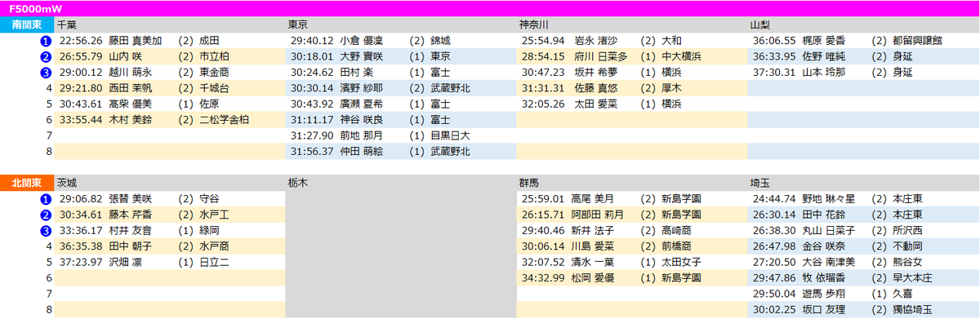Select time 24:44.74 in 埼玉 column
Image resolution: width=980 pixels, height=319 pixels.
[x=775, y=199]
